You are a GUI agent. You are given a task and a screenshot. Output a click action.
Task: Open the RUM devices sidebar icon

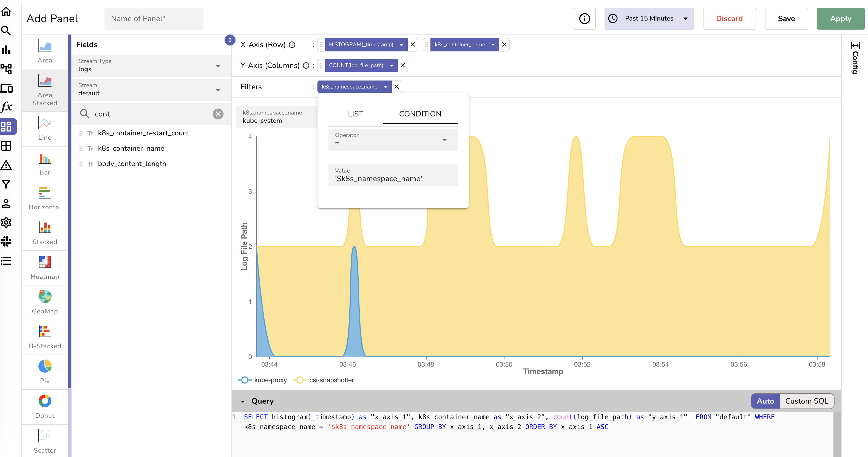tap(6, 88)
